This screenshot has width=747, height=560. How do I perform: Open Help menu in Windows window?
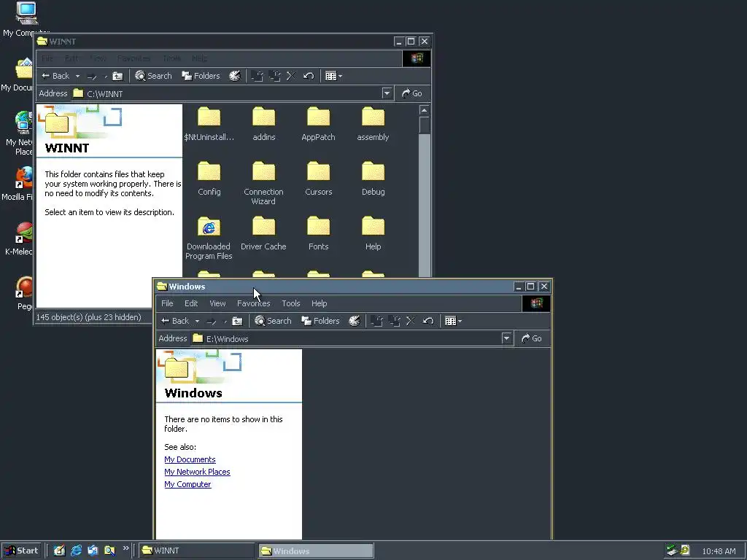click(x=320, y=303)
